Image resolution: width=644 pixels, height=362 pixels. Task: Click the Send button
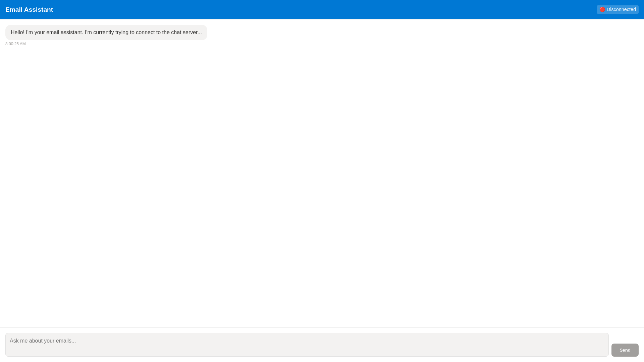coord(625,350)
